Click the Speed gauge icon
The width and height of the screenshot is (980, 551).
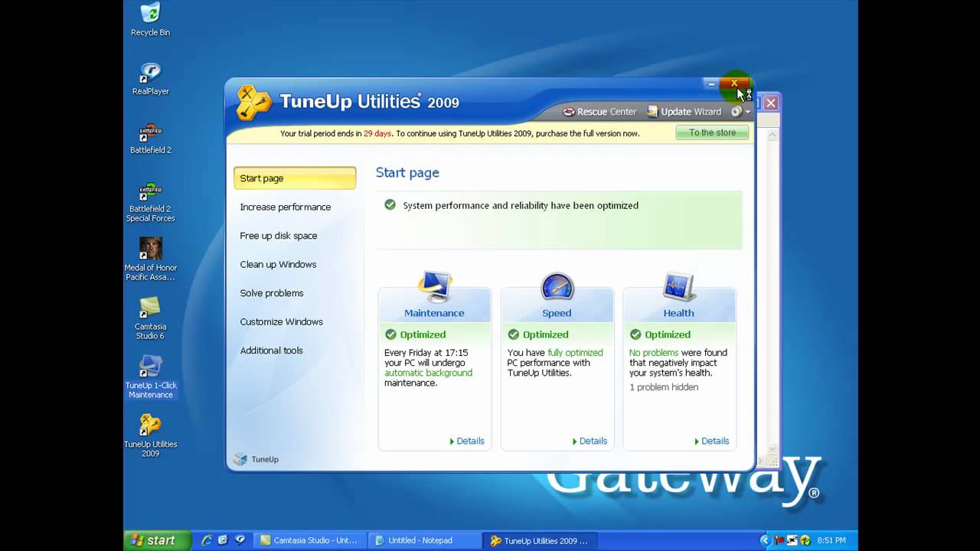tap(557, 287)
